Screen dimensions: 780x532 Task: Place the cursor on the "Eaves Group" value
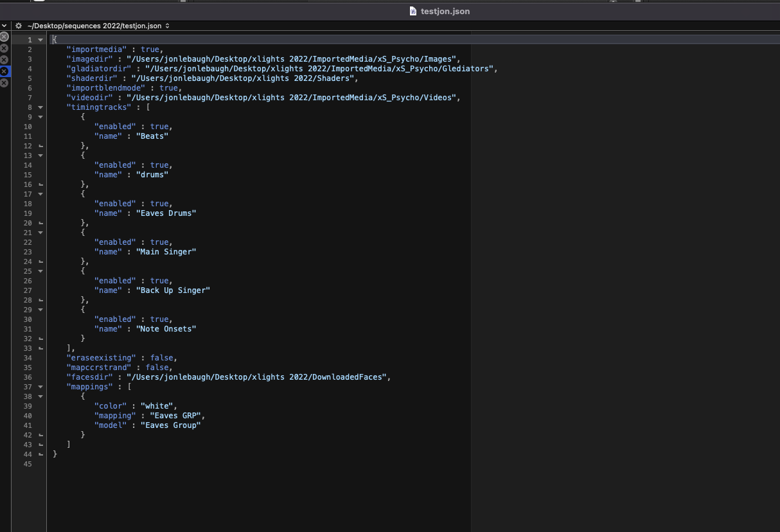[x=170, y=425]
